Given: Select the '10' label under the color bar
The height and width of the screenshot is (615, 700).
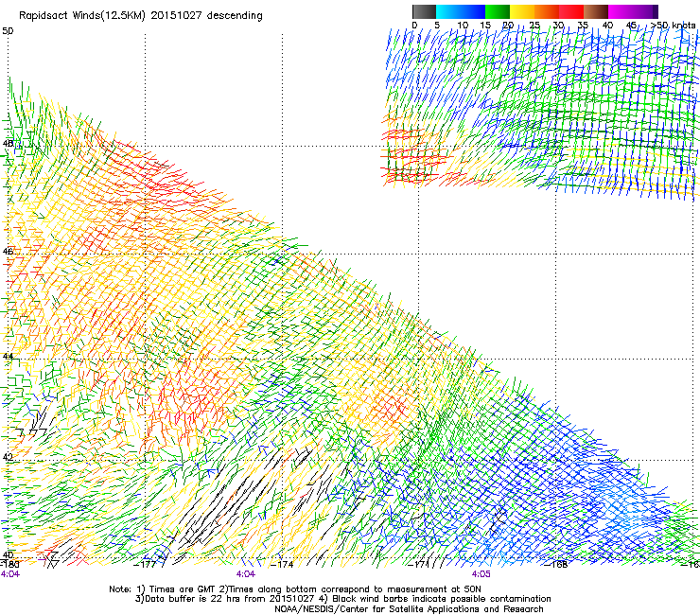Looking at the screenshot, I should 463,25.
